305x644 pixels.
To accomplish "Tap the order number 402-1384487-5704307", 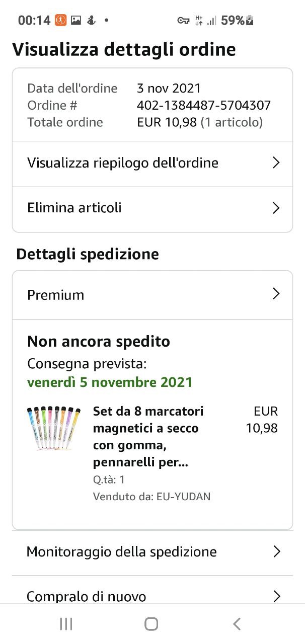I will [204, 105].
